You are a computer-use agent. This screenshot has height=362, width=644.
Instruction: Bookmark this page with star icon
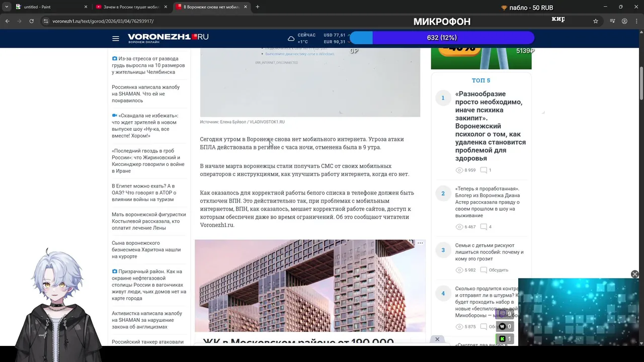coord(596,21)
